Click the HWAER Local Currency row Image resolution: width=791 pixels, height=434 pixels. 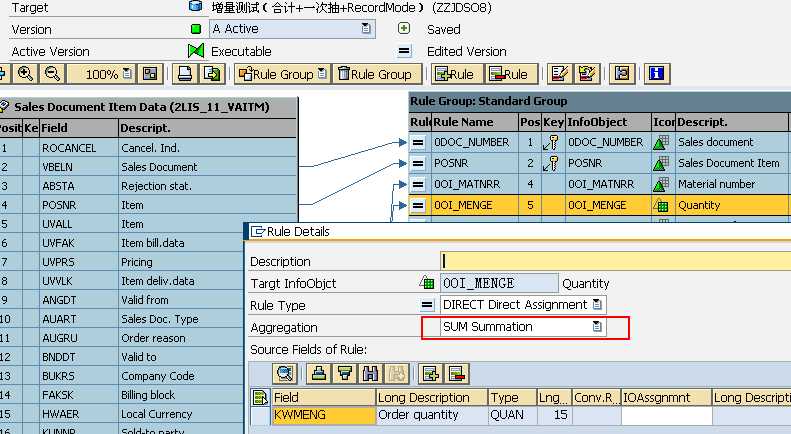pyautogui.click(x=122, y=414)
